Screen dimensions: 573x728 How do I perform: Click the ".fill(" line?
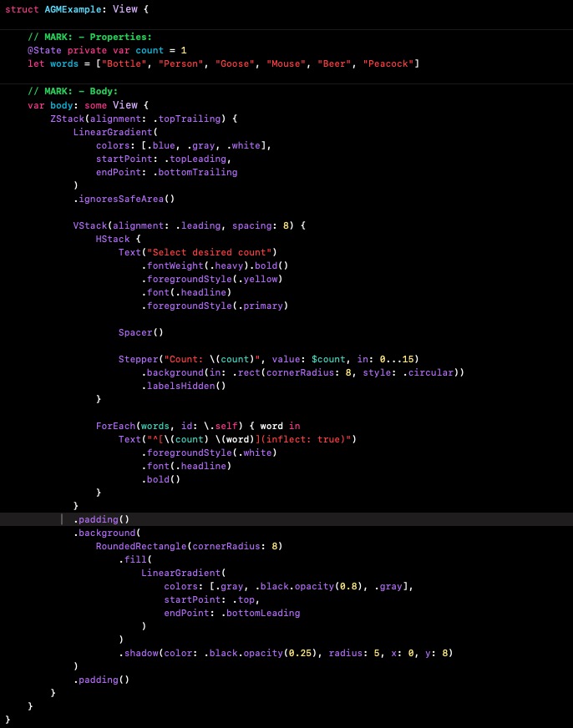click(x=135, y=559)
